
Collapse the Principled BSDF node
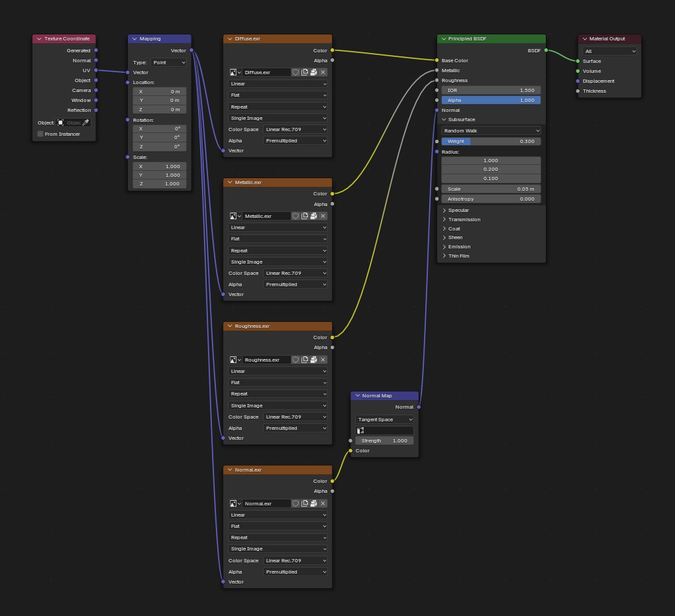click(444, 38)
